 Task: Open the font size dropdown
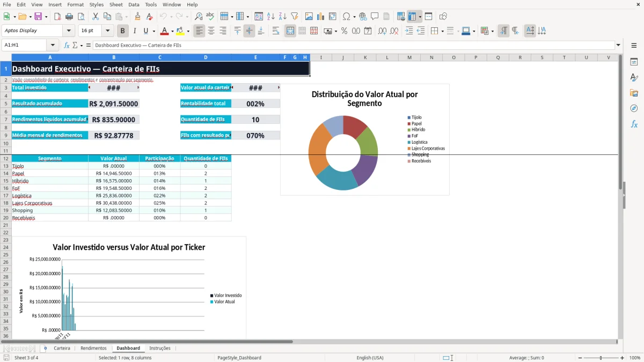pyautogui.click(x=107, y=31)
